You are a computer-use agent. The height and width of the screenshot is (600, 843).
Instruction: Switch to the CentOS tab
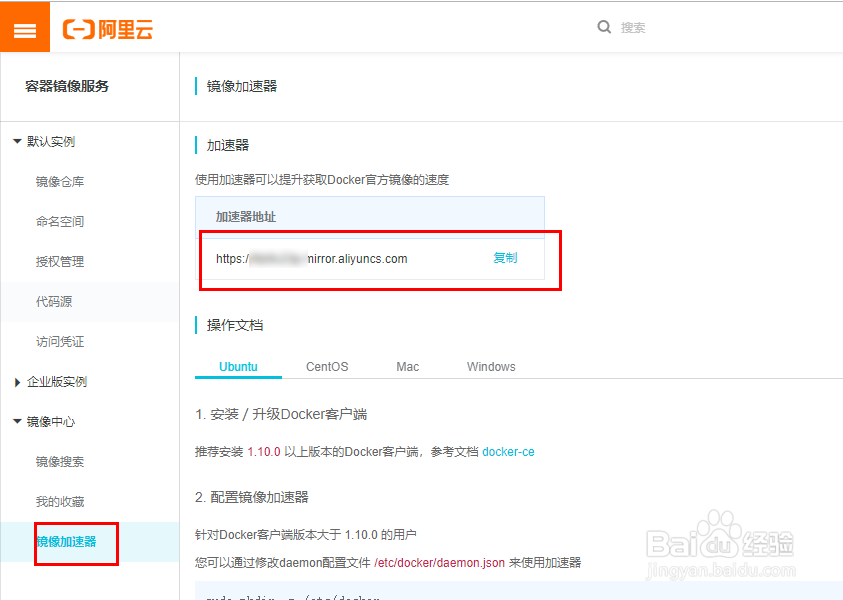point(327,367)
